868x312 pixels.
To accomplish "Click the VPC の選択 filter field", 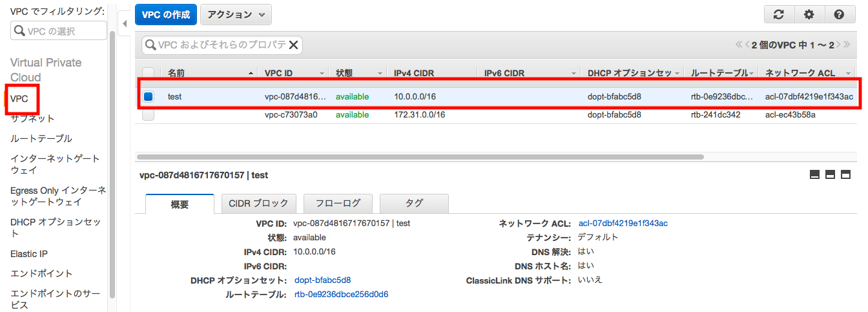I will click(x=59, y=30).
